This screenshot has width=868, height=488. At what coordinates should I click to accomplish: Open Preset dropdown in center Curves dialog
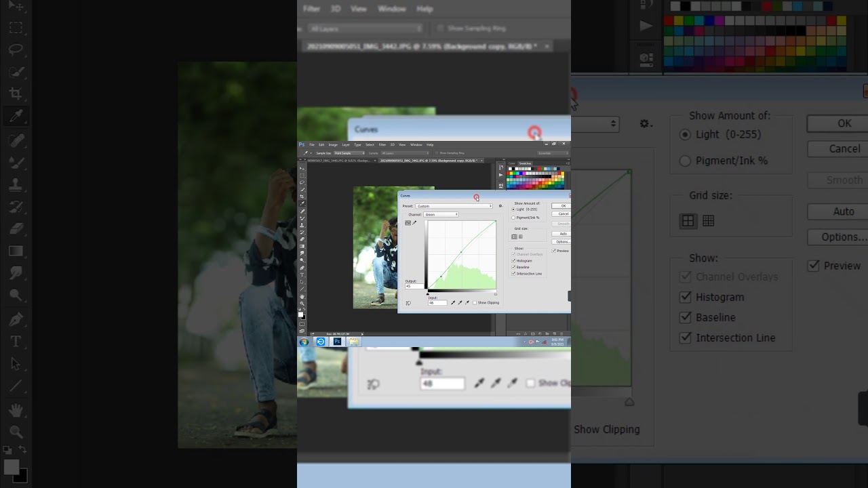[454, 206]
